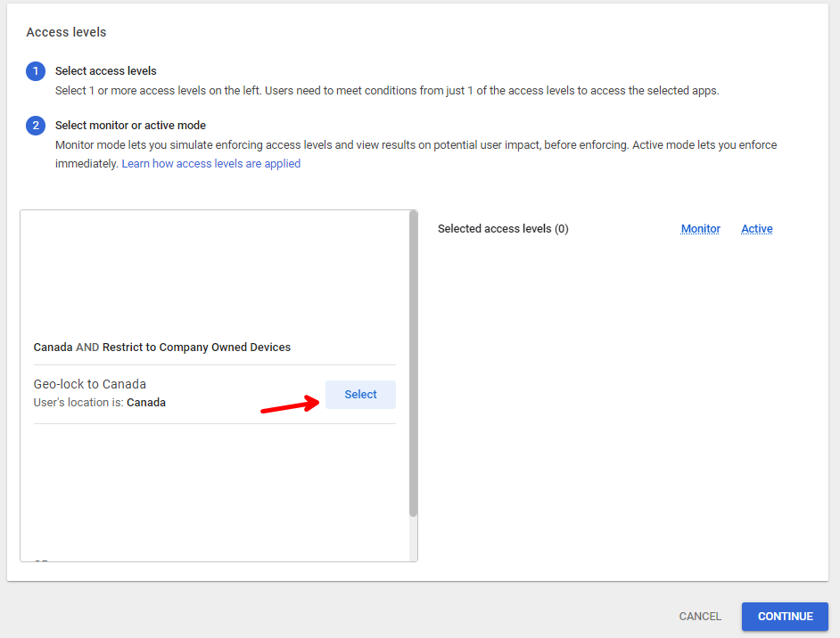Click the access levels list scrollbar
The width and height of the screenshot is (840, 638).
tap(413, 364)
